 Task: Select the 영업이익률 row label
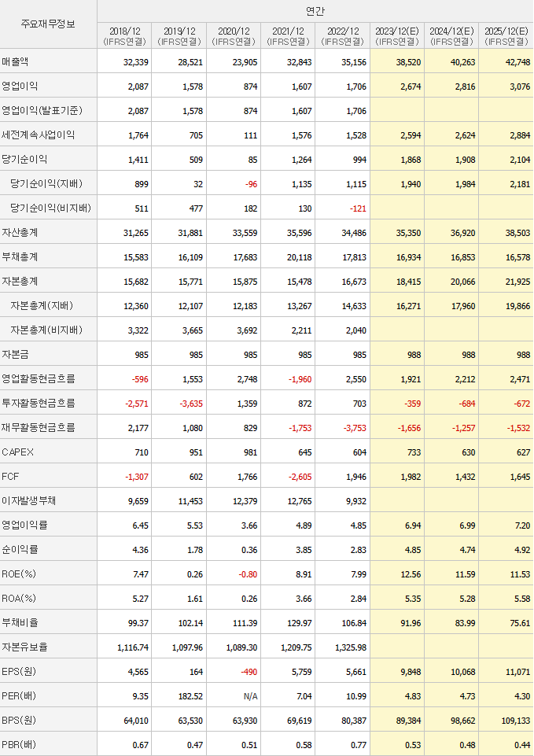24,525
